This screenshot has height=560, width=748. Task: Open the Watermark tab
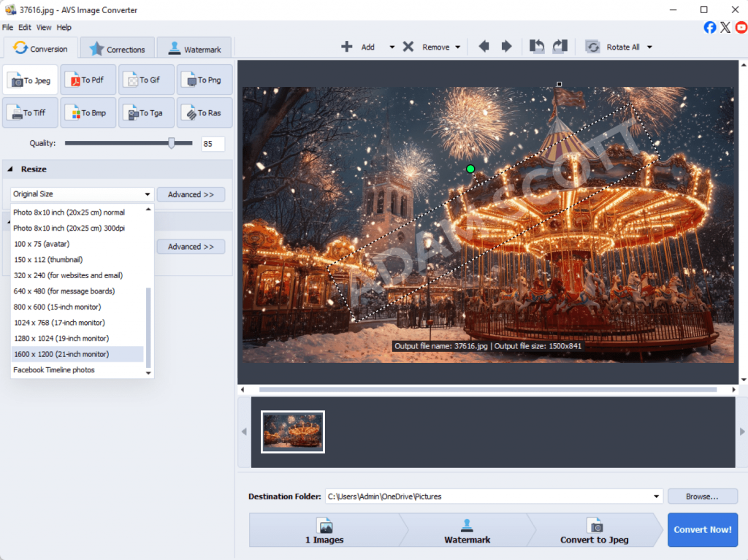point(194,49)
